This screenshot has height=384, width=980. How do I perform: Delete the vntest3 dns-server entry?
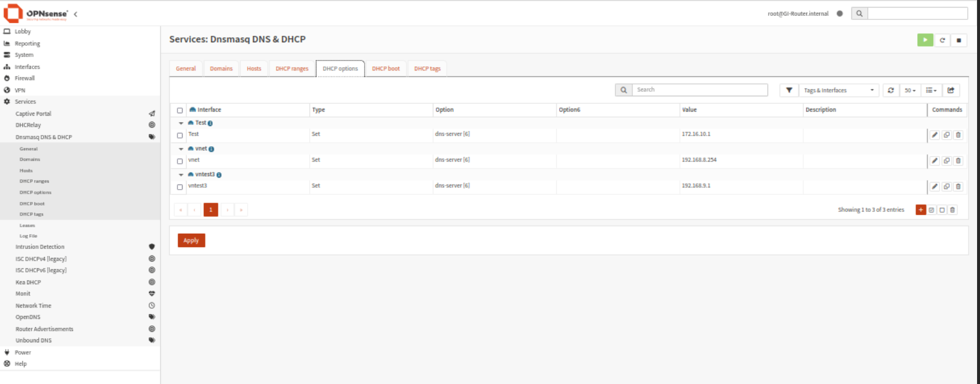point(958,187)
